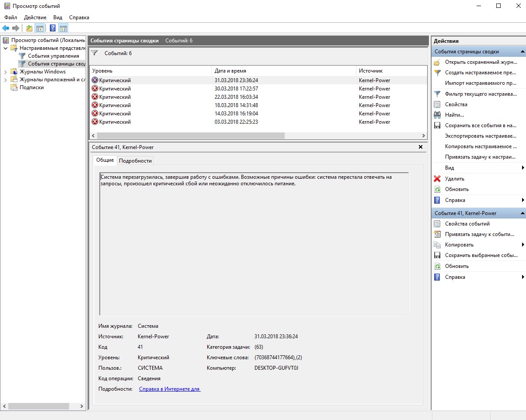Switch to the Подробности tab
The height and width of the screenshot is (420, 526).
(136, 160)
